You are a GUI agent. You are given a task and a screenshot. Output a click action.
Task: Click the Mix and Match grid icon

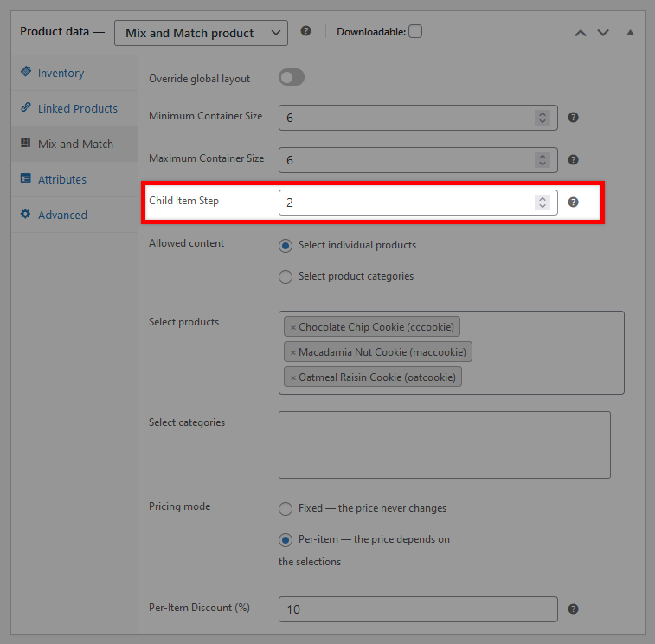click(x=26, y=143)
